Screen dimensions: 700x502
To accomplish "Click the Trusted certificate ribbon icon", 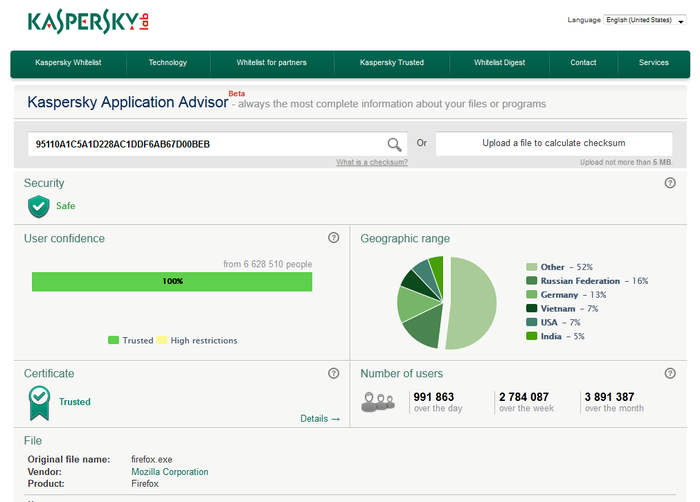I will pos(39,403).
